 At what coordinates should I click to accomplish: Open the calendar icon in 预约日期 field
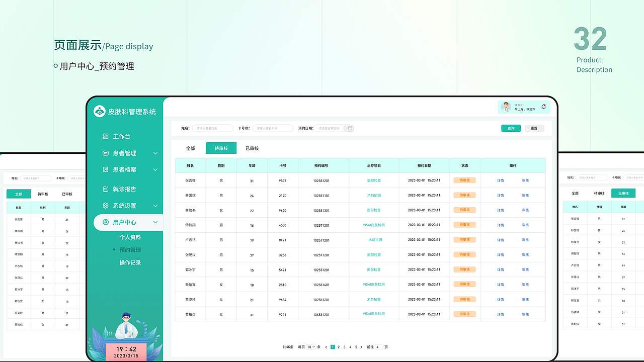click(350, 128)
